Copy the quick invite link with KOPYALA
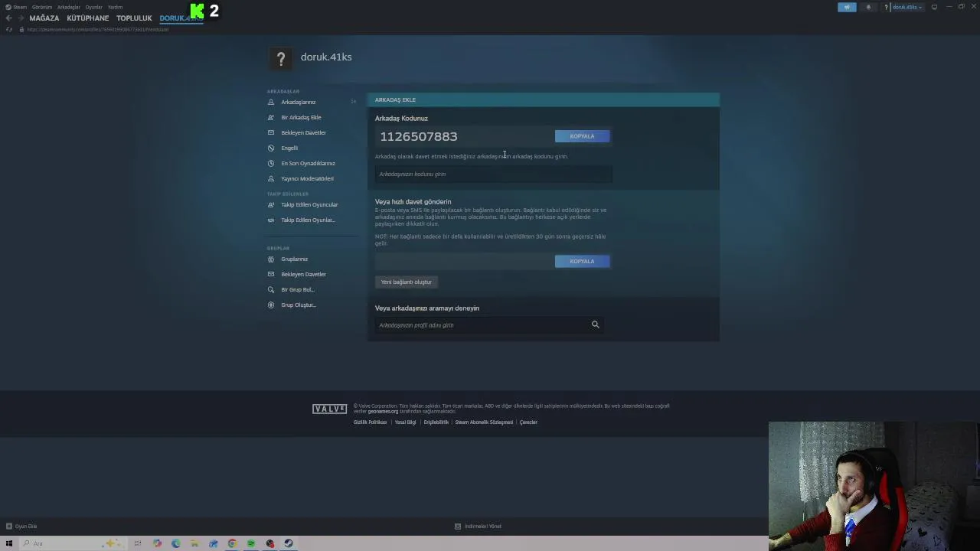Image resolution: width=980 pixels, height=551 pixels. click(x=582, y=261)
